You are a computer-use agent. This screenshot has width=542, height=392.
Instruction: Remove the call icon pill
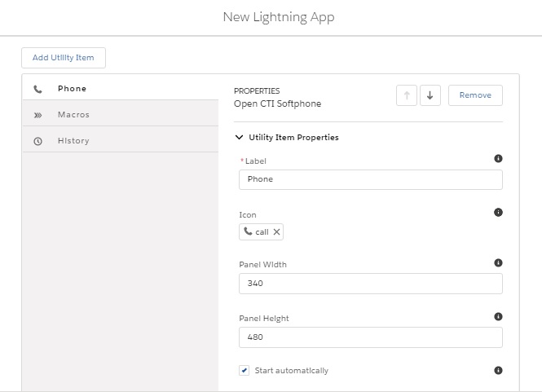277,232
